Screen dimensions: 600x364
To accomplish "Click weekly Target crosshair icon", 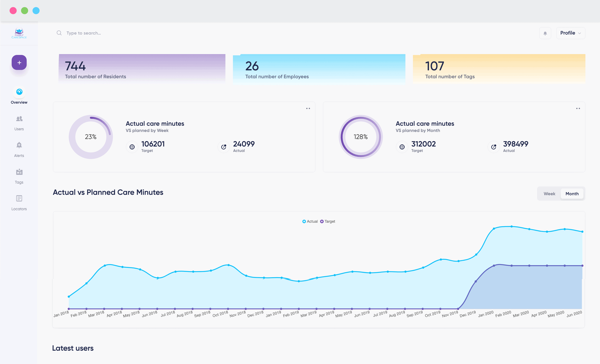I will pyautogui.click(x=132, y=147).
